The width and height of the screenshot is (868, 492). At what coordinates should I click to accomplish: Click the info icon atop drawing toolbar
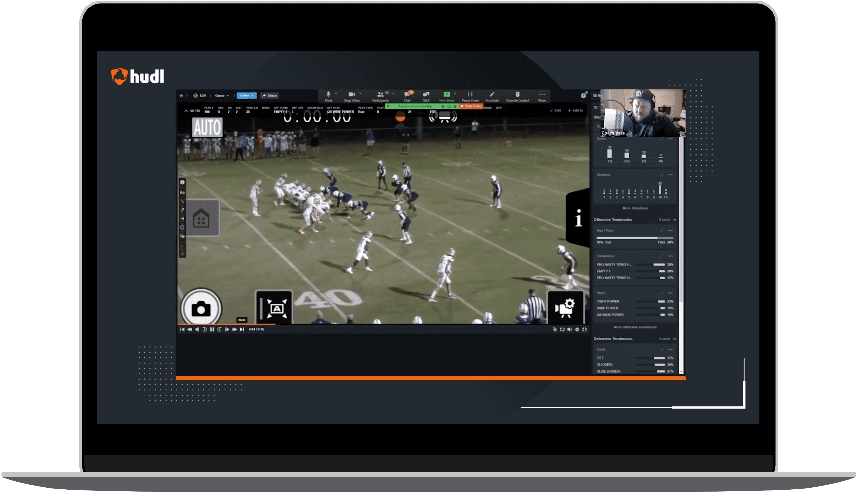(x=182, y=183)
